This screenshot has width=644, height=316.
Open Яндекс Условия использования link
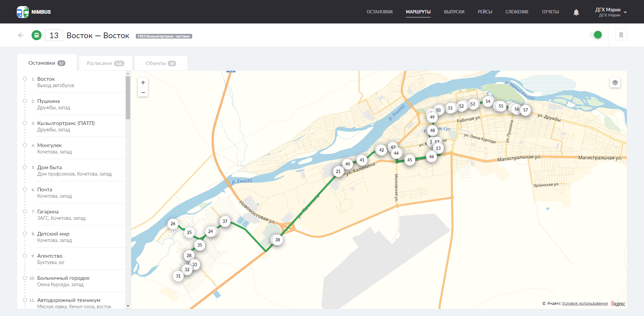[584, 303]
